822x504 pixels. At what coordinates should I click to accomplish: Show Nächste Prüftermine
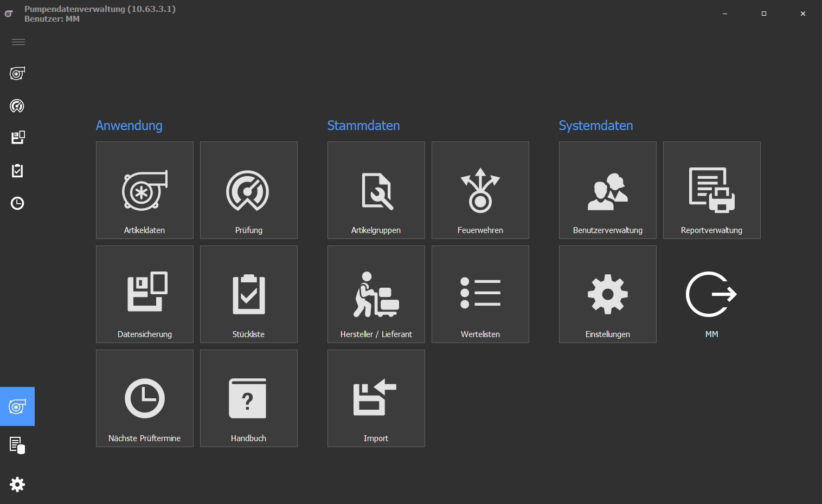click(145, 398)
